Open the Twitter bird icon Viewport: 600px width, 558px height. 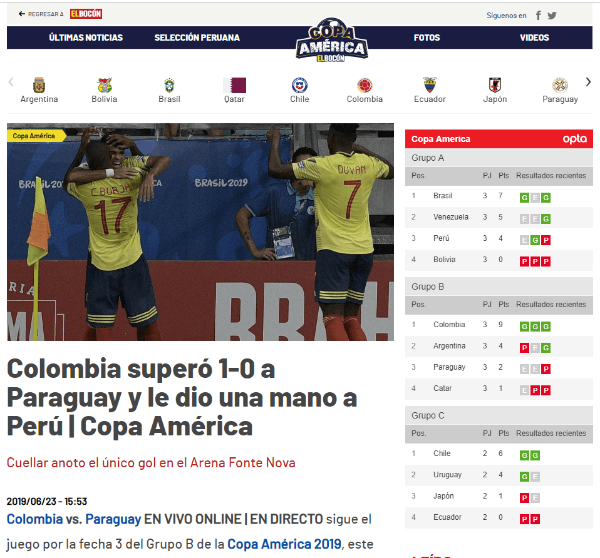tap(552, 15)
